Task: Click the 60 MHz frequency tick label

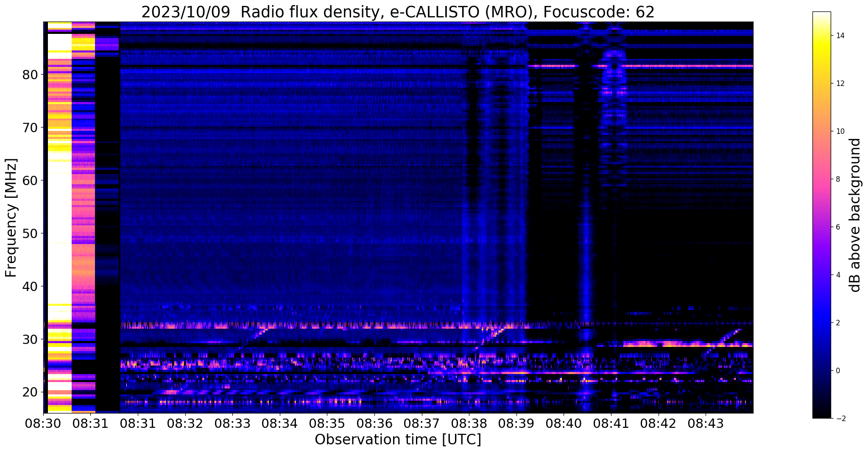Action: click(x=31, y=180)
